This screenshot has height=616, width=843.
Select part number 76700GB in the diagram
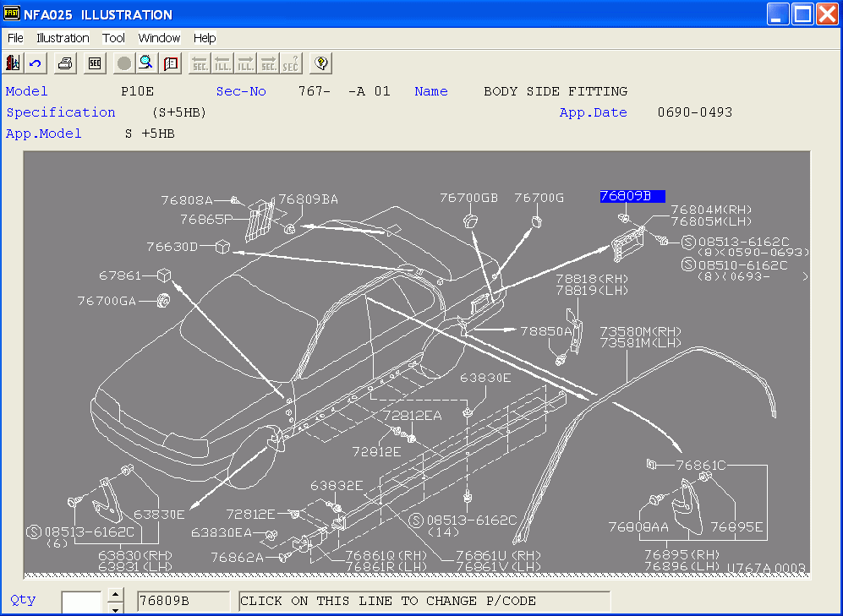[x=468, y=198]
